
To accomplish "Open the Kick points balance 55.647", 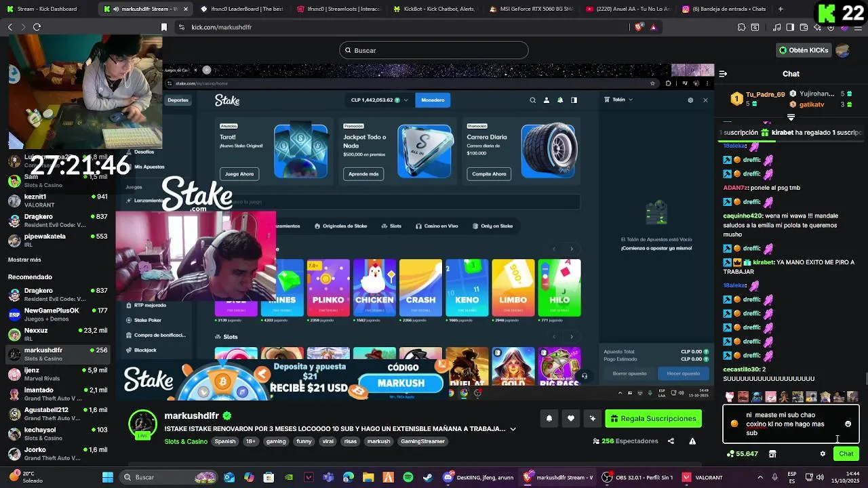I will pyautogui.click(x=742, y=453).
